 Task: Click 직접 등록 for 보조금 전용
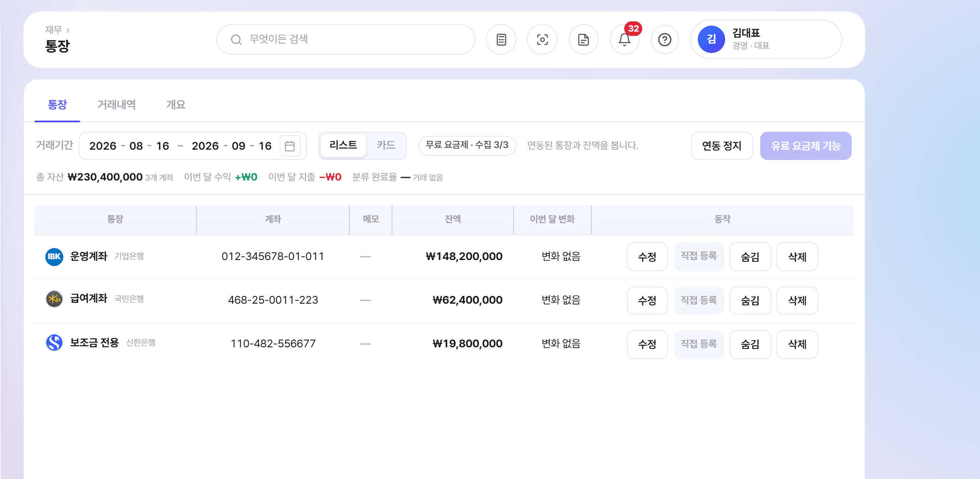point(699,344)
